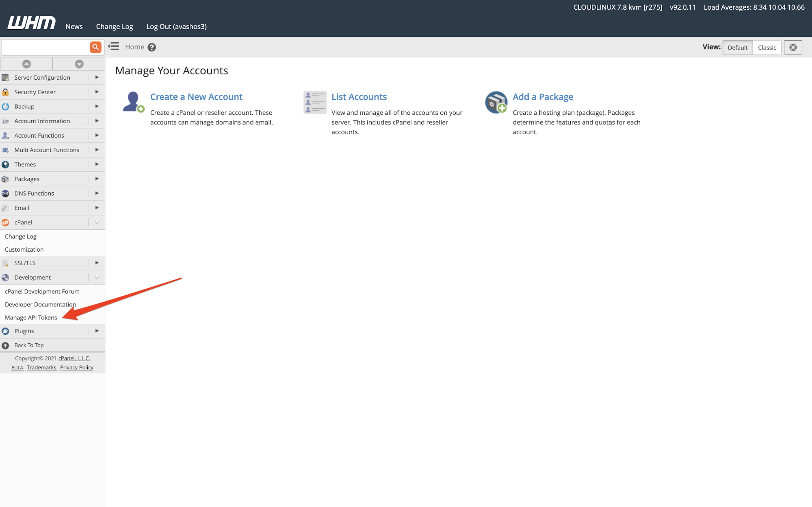
Task: Collapse the cPanel section chevron
Action: (x=97, y=222)
